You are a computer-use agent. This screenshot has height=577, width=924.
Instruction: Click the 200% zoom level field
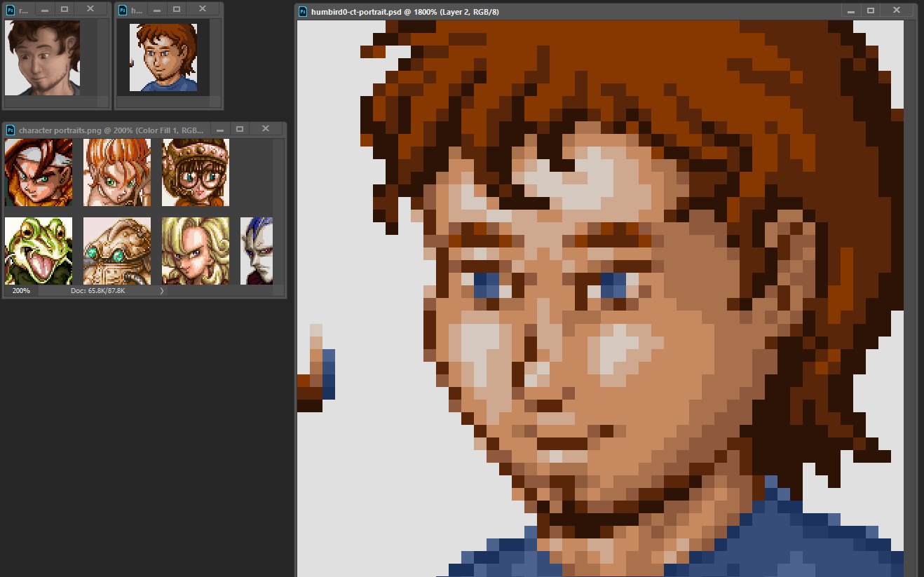point(21,290)
